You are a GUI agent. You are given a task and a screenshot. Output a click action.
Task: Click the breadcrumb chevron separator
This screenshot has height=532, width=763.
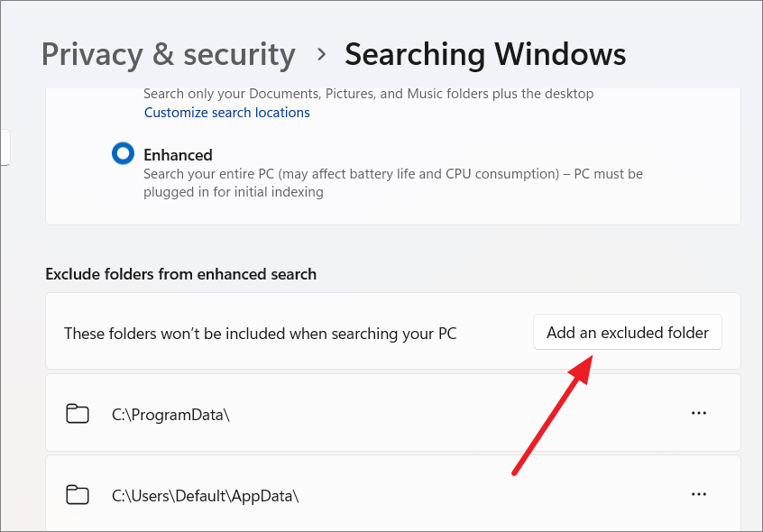click(321, 54)
